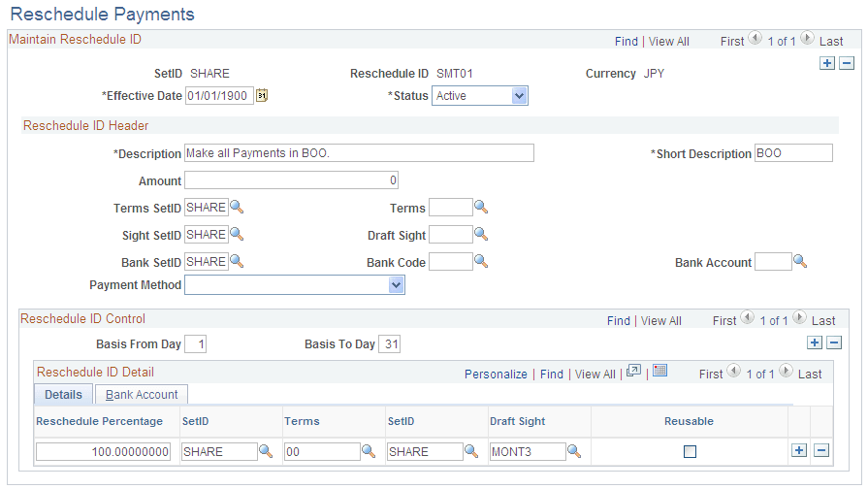Click View All in Reschedule ID Control header
This screenshot has height=489, width=868.
[661, 321]
